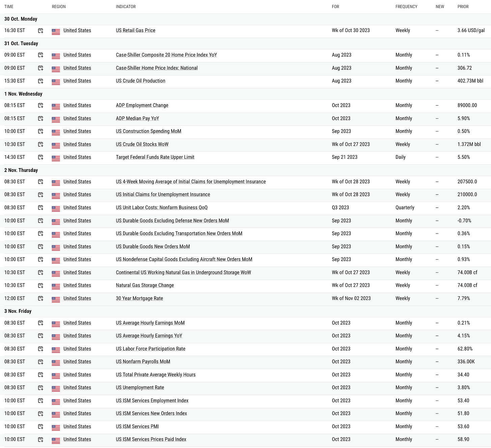The image size is (491, 448).
Task: Open US Unemployment Rate indicator
Action: pos(140,388)
